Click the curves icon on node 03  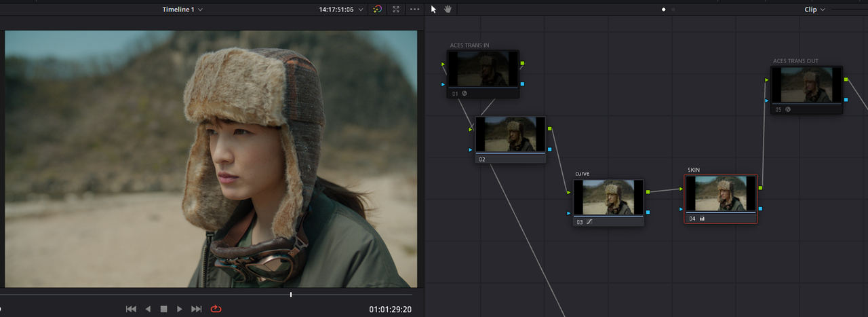[589, 222]
